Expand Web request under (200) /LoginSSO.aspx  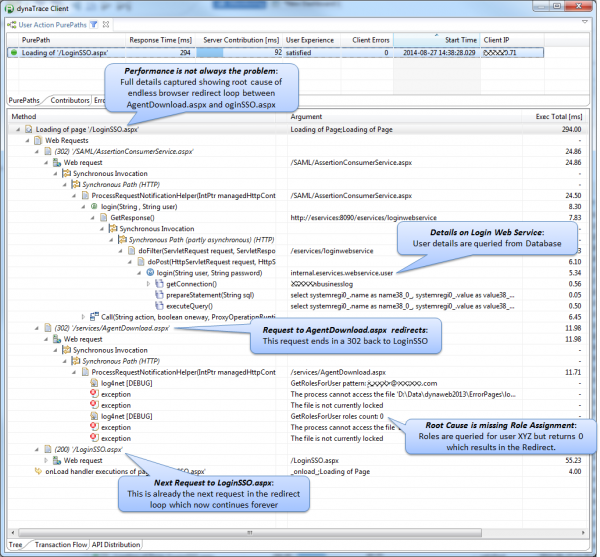click(x=46, y=461)
